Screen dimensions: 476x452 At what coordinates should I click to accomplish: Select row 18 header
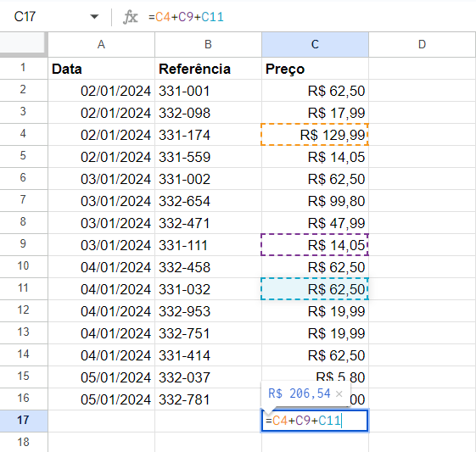(24, 443)
